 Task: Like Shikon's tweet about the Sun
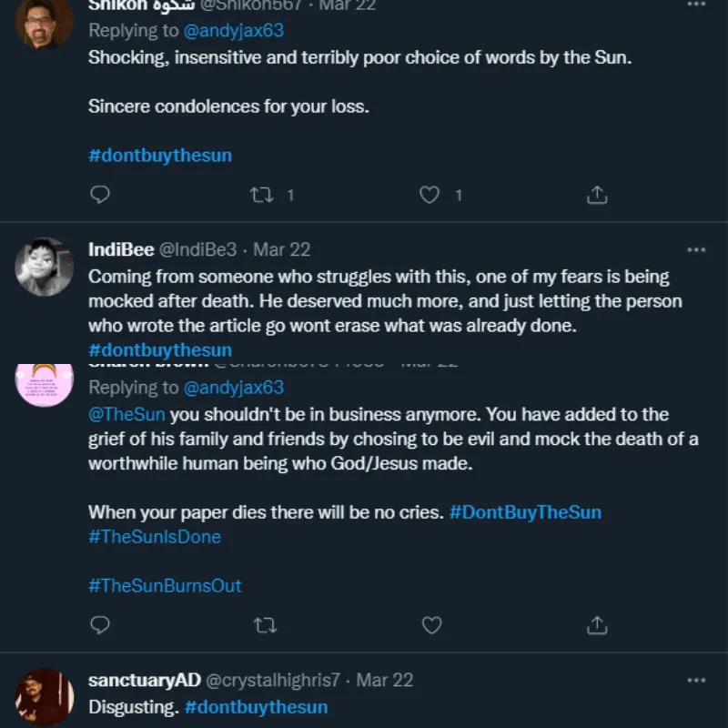430,195
